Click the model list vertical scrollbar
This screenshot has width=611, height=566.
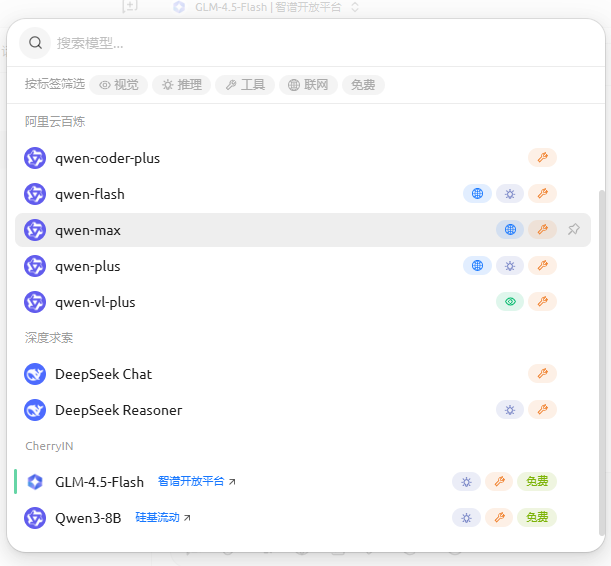[602, 362]
